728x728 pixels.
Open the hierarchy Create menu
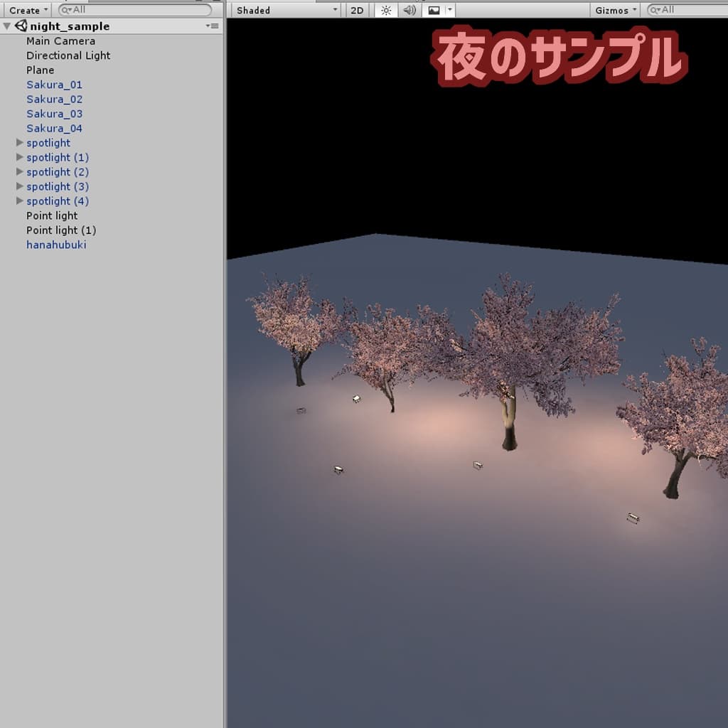click(x=28, y=10)
